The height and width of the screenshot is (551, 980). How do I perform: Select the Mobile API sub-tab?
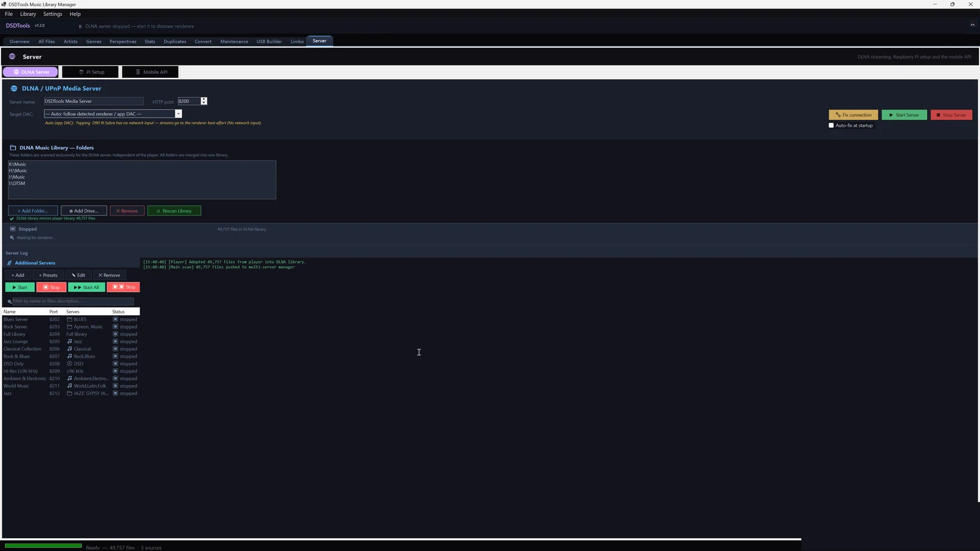150,72
